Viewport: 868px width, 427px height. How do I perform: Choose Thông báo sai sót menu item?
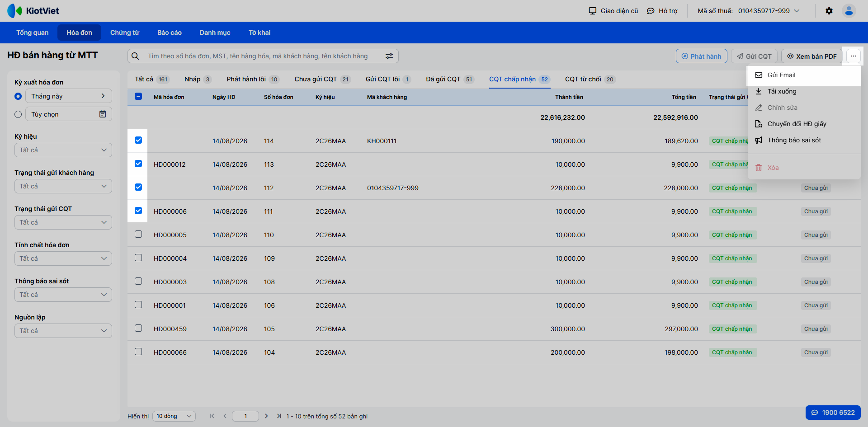(x=804, y=140)
